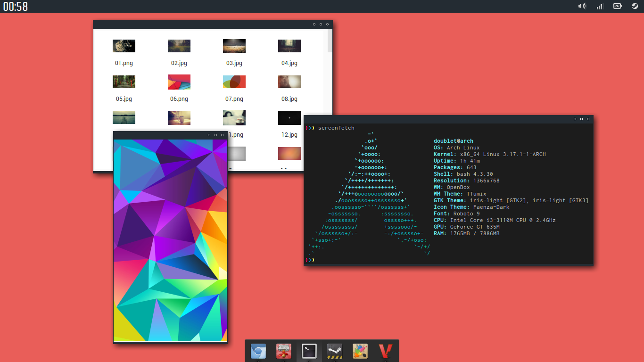Click the 05.jpg file name label
Image resolution: width=644 pixels, height=362 pixels.
click(124, 99)
